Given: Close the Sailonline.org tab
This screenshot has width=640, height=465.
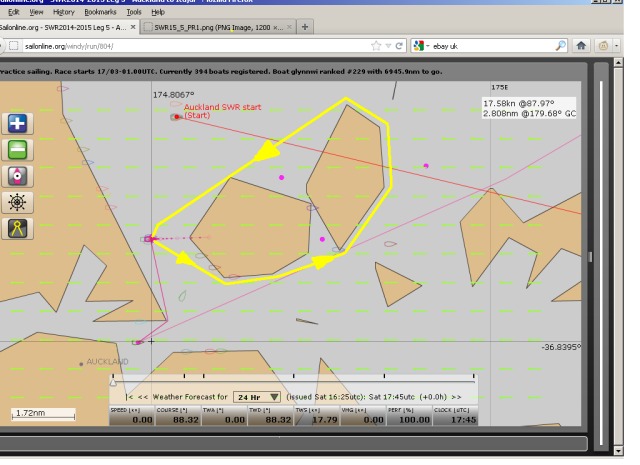Looking at the screenshot, I should click(133, 27).
